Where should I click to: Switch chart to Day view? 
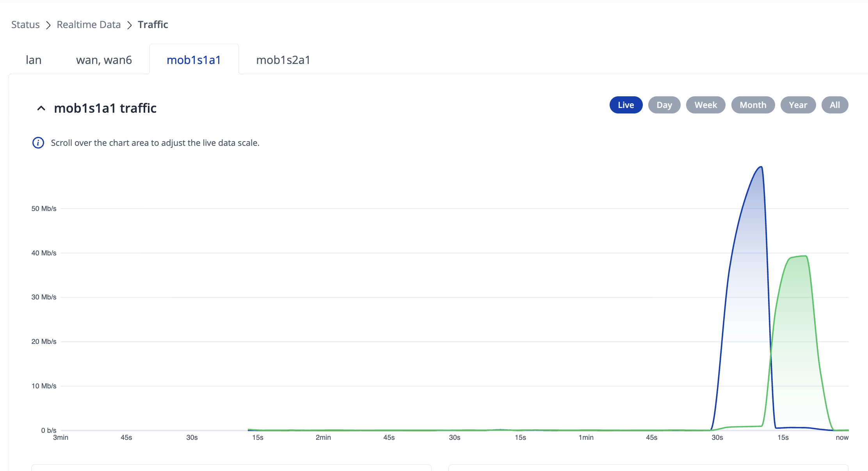664,105
